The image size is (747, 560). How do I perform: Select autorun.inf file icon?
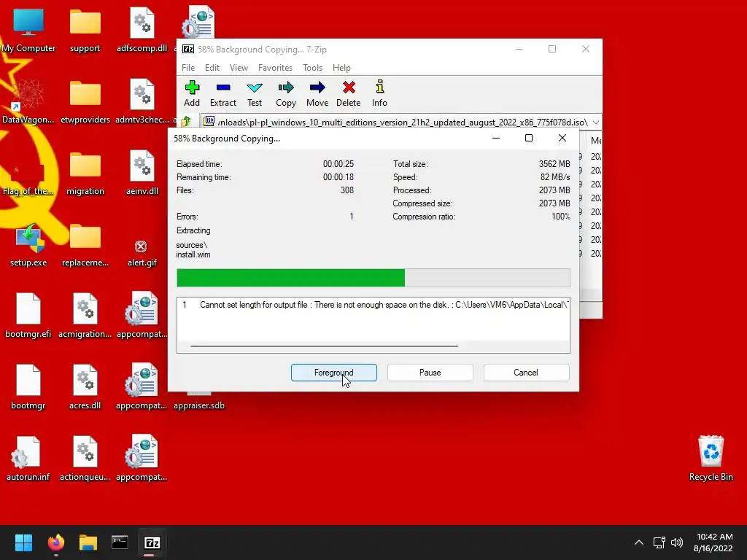[28, 458]
